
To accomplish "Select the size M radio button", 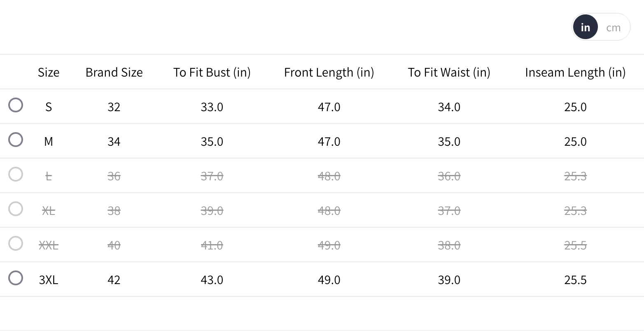I will 16,140.
